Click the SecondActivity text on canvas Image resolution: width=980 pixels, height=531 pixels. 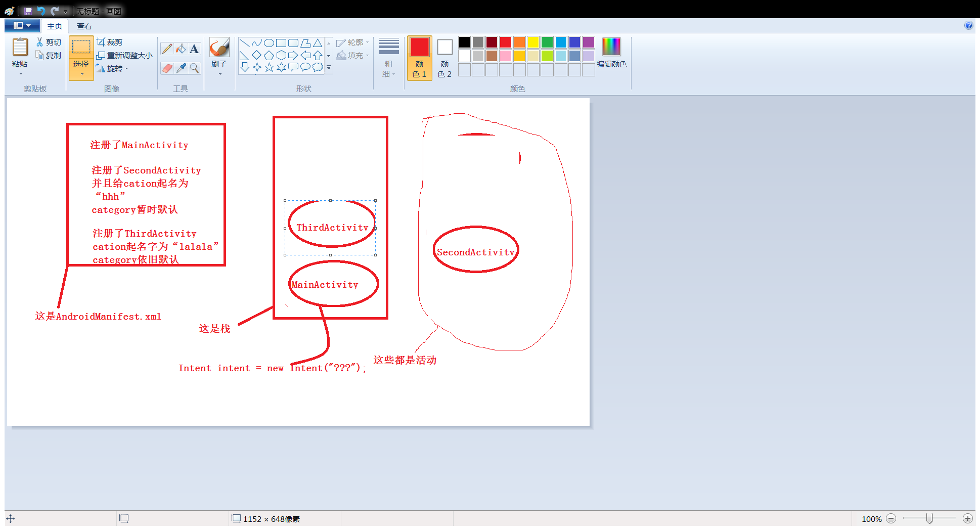click(475, 252)
